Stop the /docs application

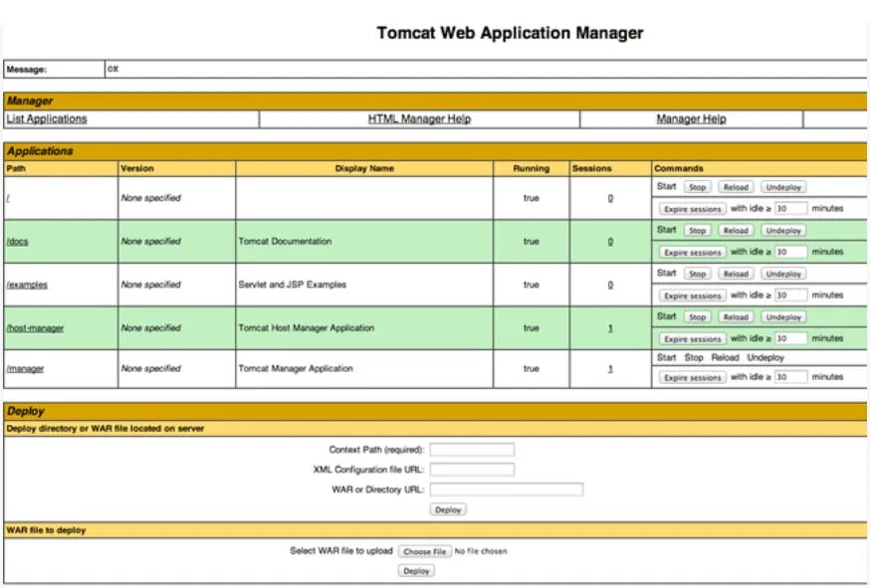698,230
